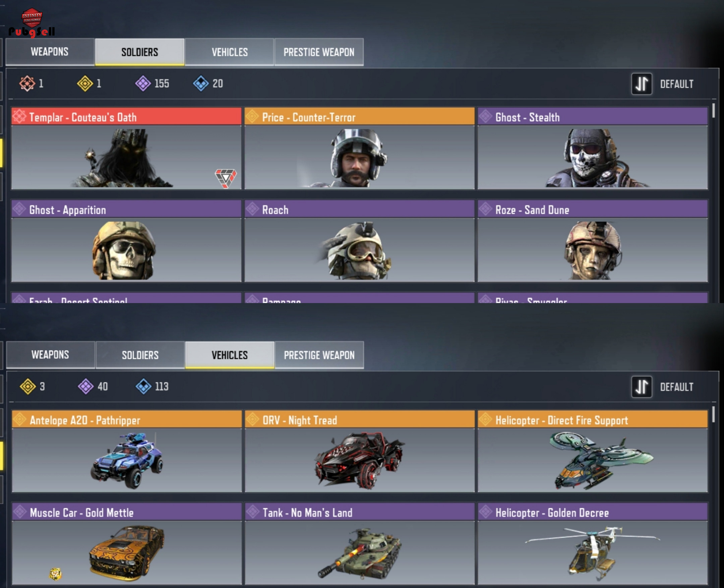Select ORV - Night Tread vehicle card
The width and height of the screenshot is (724, 588).
pos(360,451)
